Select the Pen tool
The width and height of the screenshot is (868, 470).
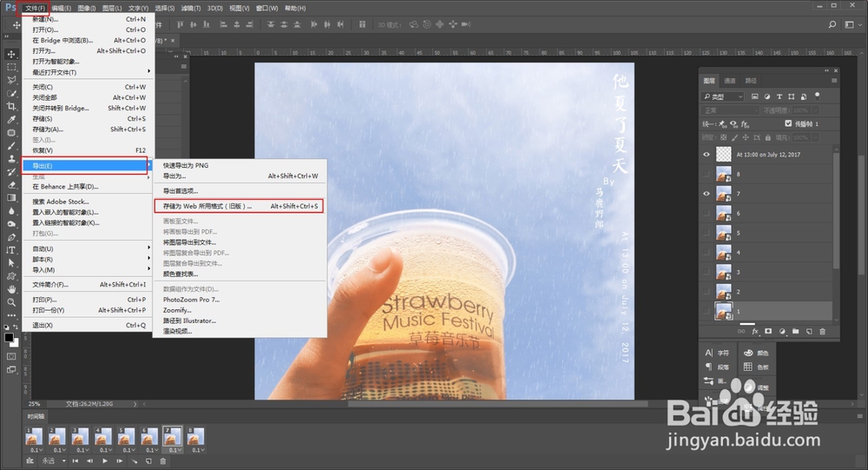point(11,237)
